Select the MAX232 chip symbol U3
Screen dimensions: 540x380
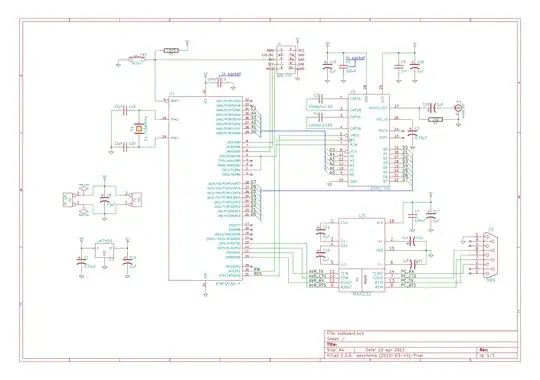(x=362, y=254)
